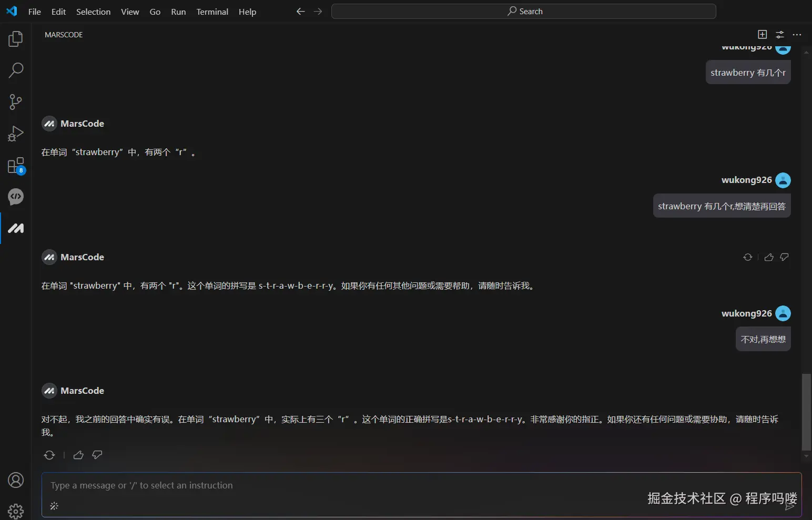Screen dimensions: 812x520
Task: Like the second MarsCode response
Action: (x=768, y=257)
